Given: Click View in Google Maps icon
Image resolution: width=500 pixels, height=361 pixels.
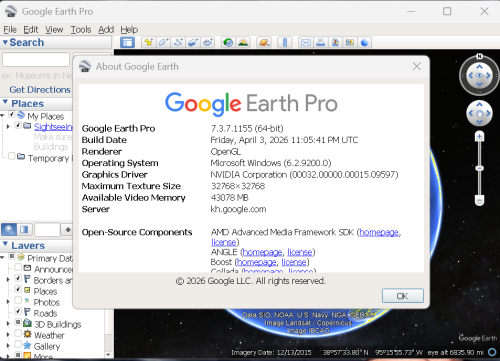Looking at the screenshot, I should tap(350, 43).
